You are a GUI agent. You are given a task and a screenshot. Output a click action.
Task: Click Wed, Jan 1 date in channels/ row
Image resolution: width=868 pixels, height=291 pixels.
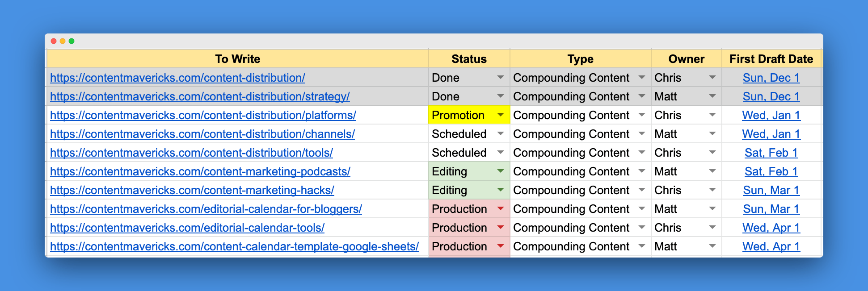click(771, 134)
